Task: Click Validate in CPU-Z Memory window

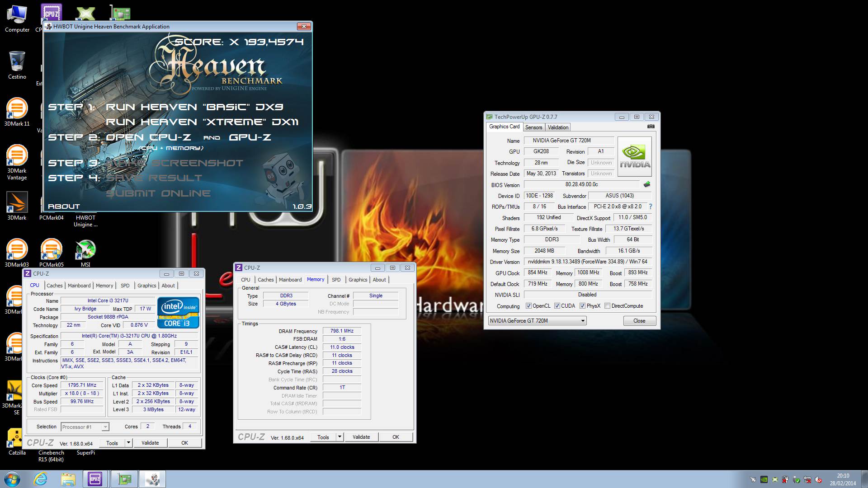Action: (361, 437)
